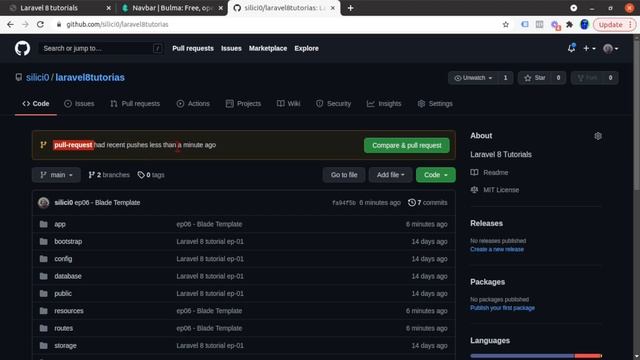Open browser extensions puzzle icon
This screenshot has height=360, width=640.
569,24
